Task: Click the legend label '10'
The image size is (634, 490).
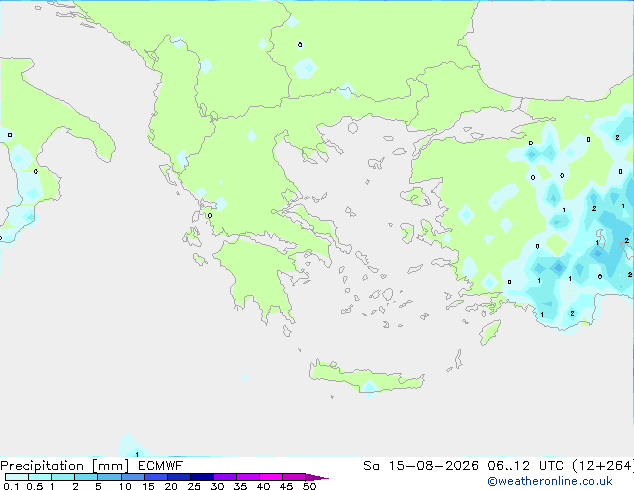Action: (x=125, y=486)
